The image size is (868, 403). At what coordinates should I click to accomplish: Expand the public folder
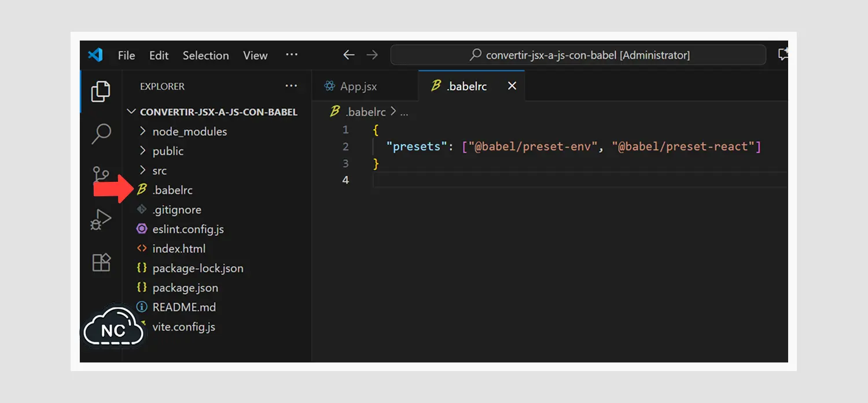(x=167, y=151)
